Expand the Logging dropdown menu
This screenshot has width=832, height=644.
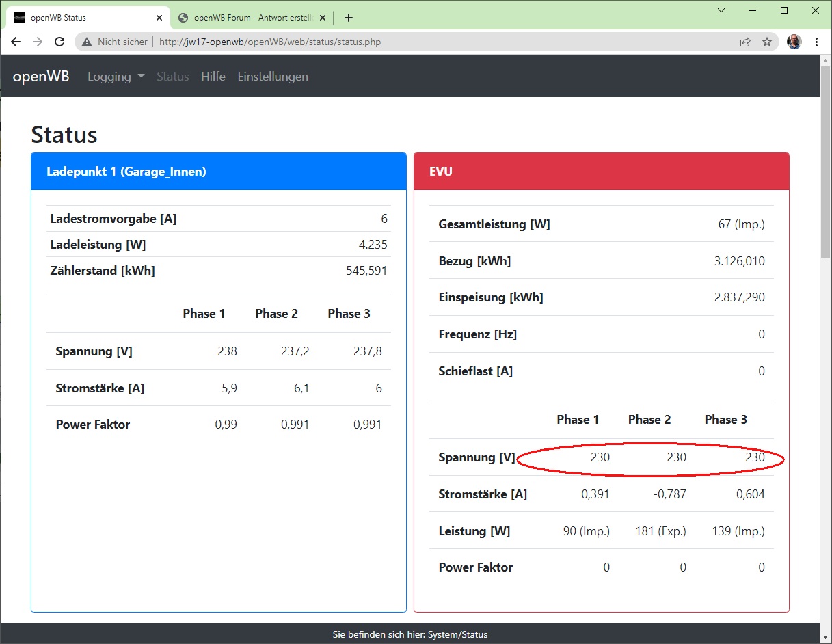tap(116, 77)
